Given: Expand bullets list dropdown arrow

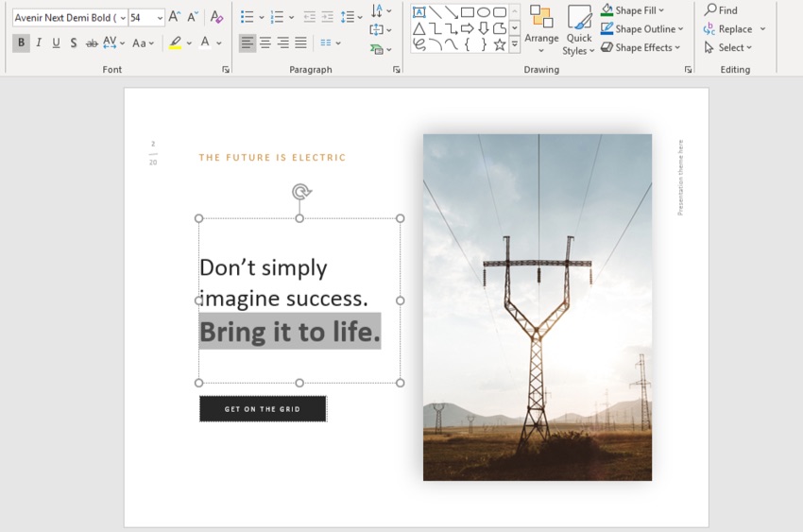Looking at the screenshot, I should [x=261, y=17].
